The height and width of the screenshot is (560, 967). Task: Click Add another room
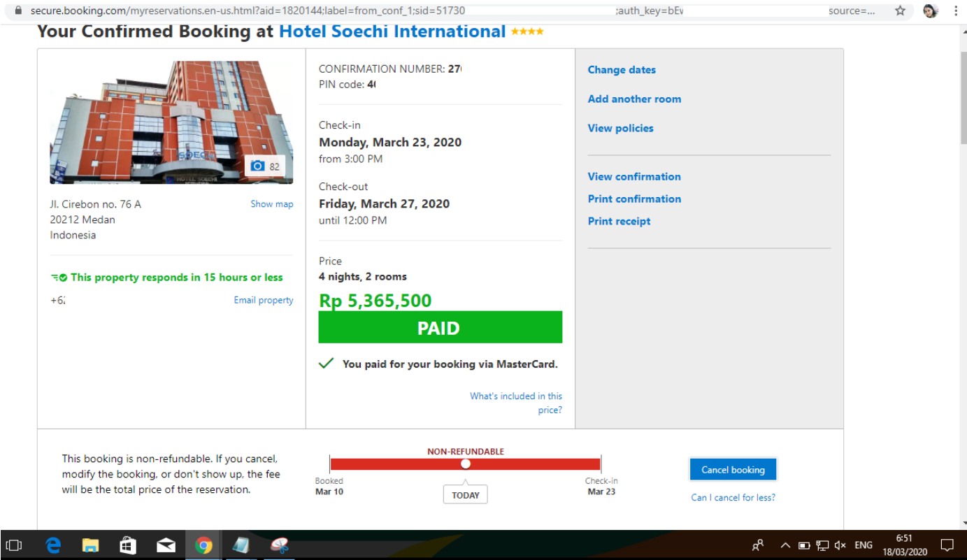coord(634,99)
